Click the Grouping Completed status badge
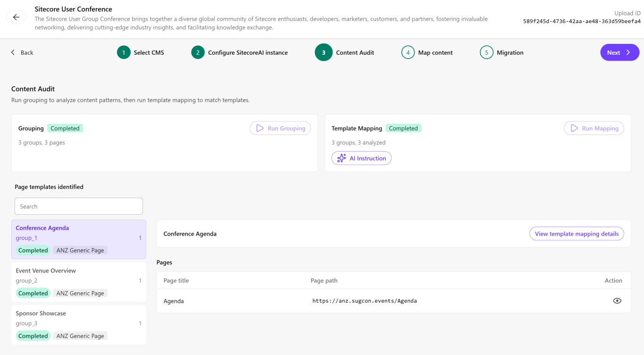 pos(65,128)
